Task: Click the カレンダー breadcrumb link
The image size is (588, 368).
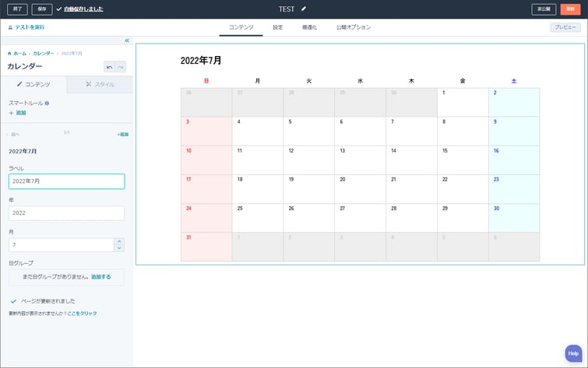Action: (x=44, y=53)
